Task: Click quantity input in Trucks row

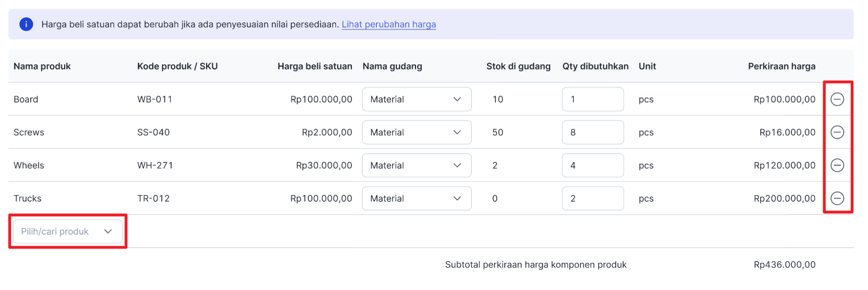Action: click(x=592, y=198)
